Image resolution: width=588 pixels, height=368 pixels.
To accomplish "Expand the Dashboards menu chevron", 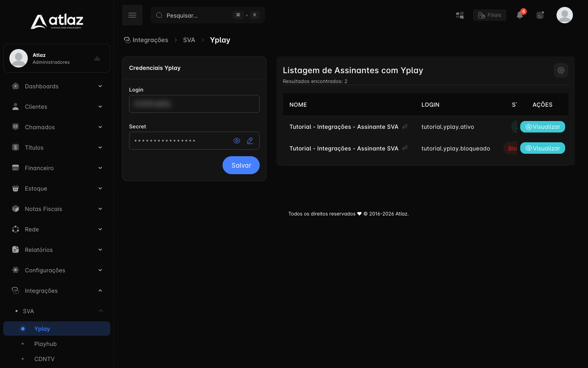I will coord(100,86).
